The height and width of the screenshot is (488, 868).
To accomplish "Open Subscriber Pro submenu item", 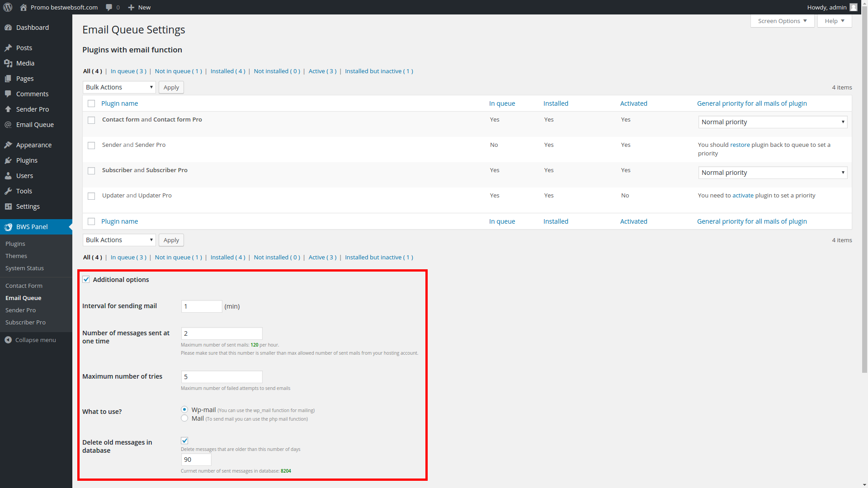I will click(x=25, y=322).
